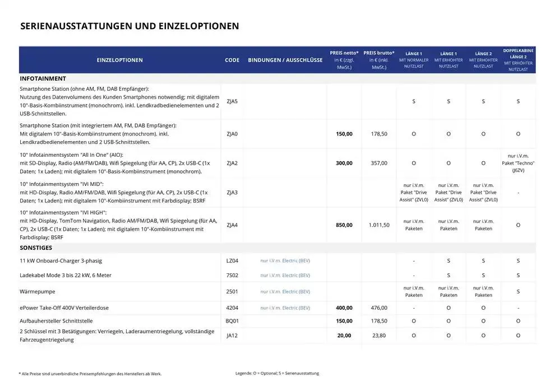The height and width of the screenshot is (392, 555).
Task: Click the PREIS brutto column header
Action: (x=379, y=59)
